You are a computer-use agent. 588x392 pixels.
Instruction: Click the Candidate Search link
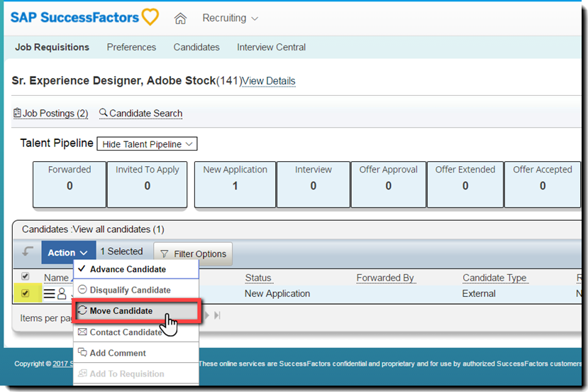[x=140, y=114]
